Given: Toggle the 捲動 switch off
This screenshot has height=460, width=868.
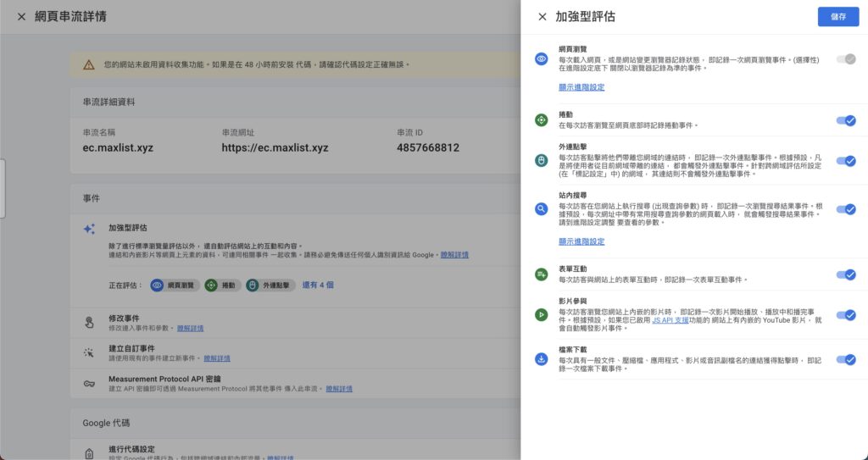Looking at the screenshot, I should pyautogui.click(x=846, y=120).
